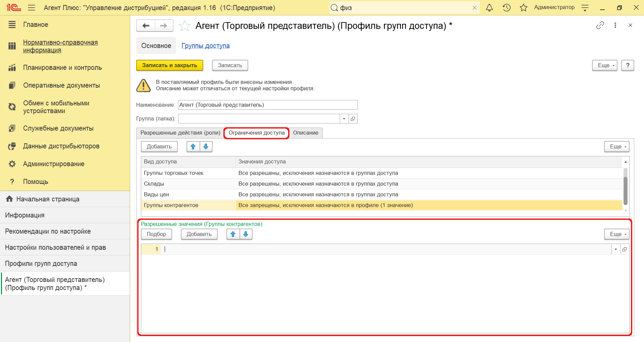
Task: Click the Значения доступа column header
Action: pos(429,161)
